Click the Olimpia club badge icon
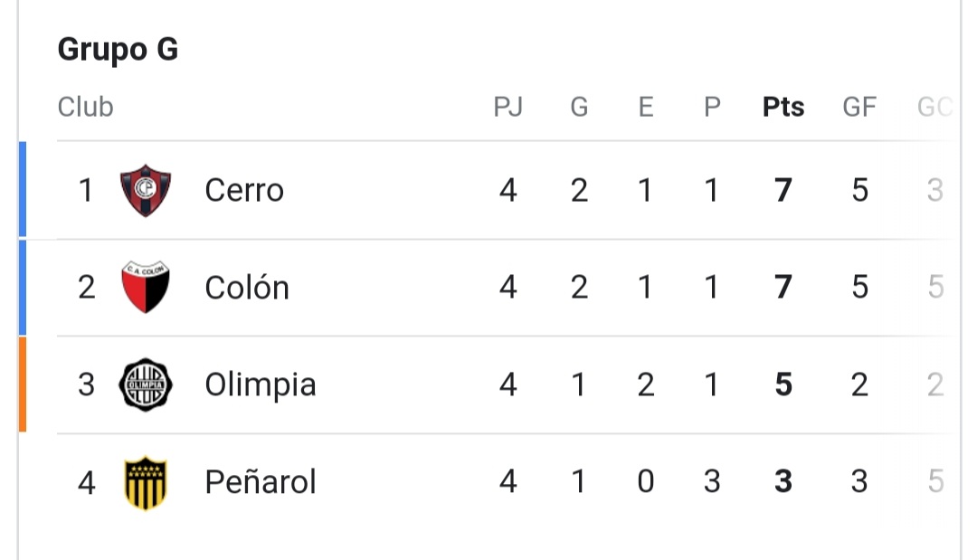This screenshot has width=977, height=560. click(x=145, y=384)
